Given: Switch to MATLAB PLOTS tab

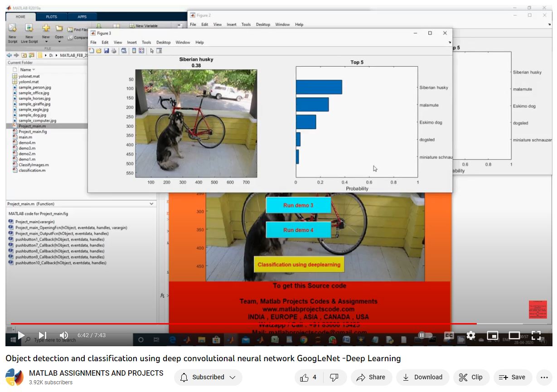Looking at the screenshot, I should [x=51, y=17].
